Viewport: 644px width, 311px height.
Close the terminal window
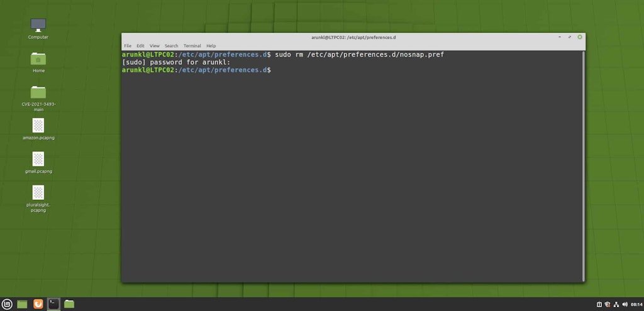[x=580, y=37]
